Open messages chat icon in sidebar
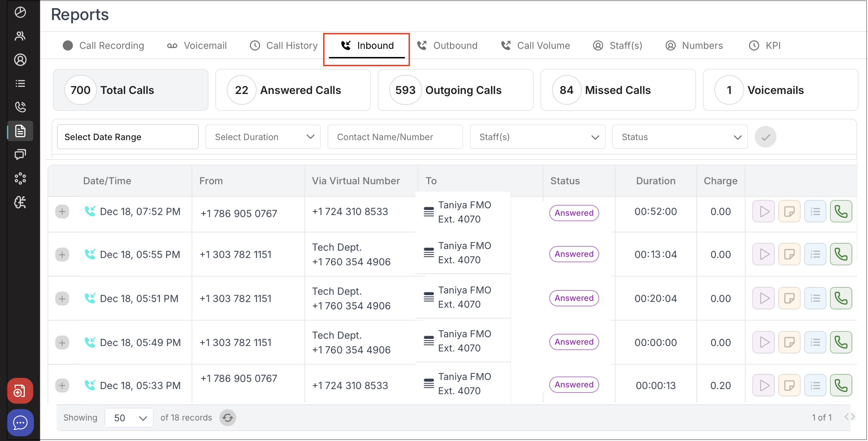The height and width of the screenshot is (441, 868). (20, 155)
